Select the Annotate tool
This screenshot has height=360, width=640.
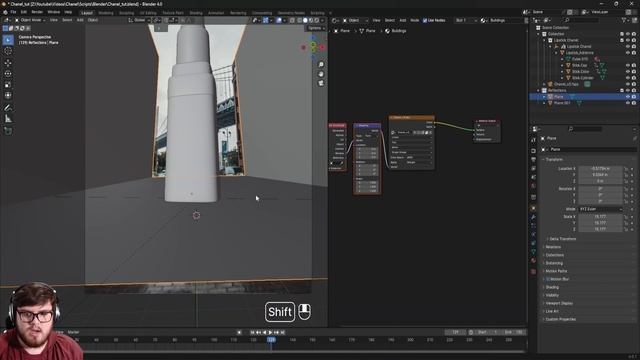coord(8,108)
